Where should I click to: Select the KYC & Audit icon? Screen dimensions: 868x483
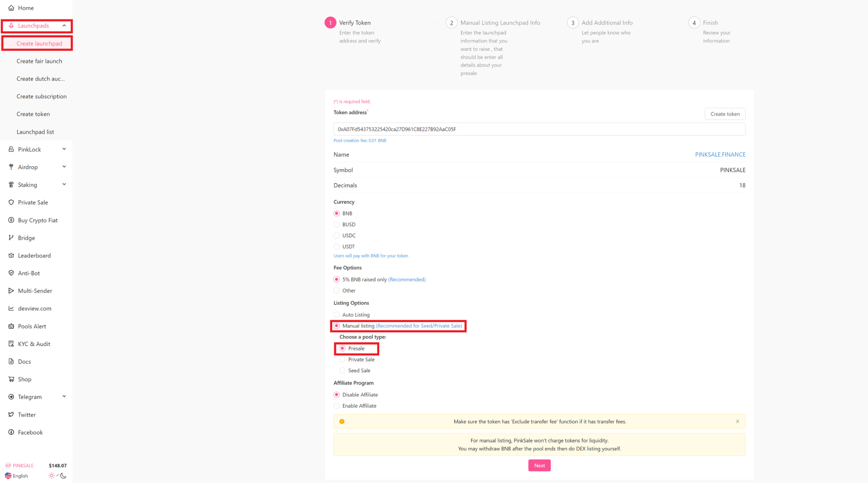coord(11,343)
